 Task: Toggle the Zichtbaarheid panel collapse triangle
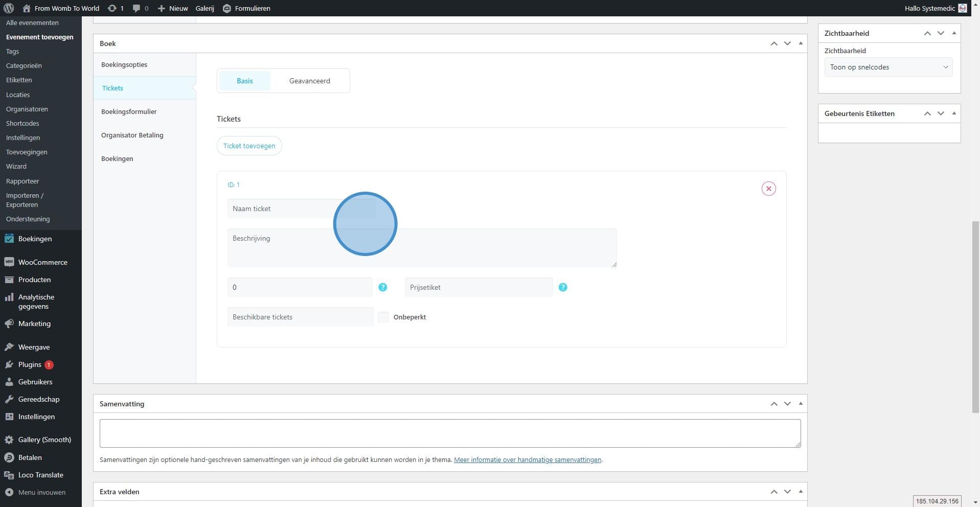(x=954, y=33)
